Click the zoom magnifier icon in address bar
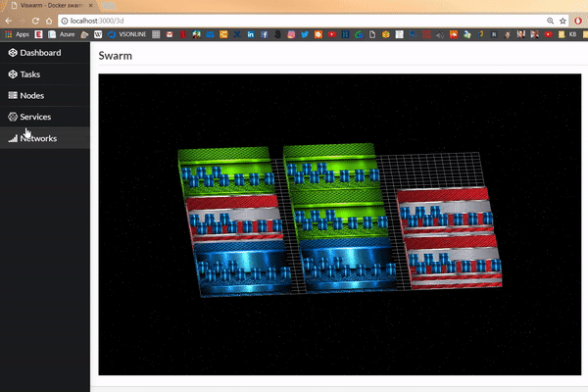The width and height of the screenshot is (588, 392). 550,21
